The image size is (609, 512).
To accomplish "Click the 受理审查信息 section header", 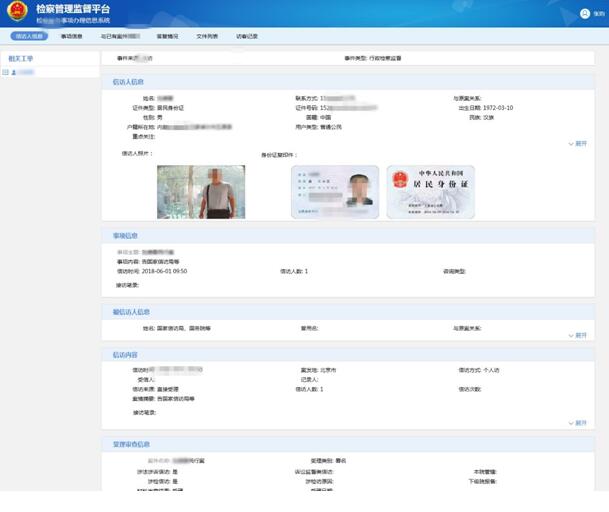I will coord(131,444).
